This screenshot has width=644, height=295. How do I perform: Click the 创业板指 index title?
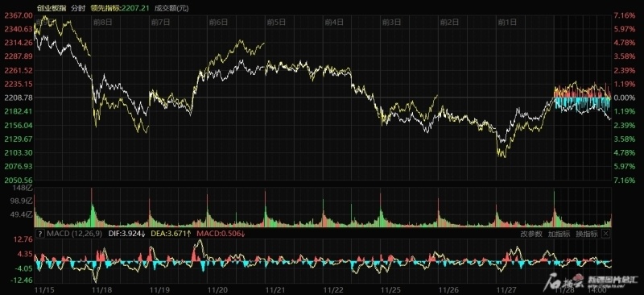pyautogui.click(x=51, y=8)
